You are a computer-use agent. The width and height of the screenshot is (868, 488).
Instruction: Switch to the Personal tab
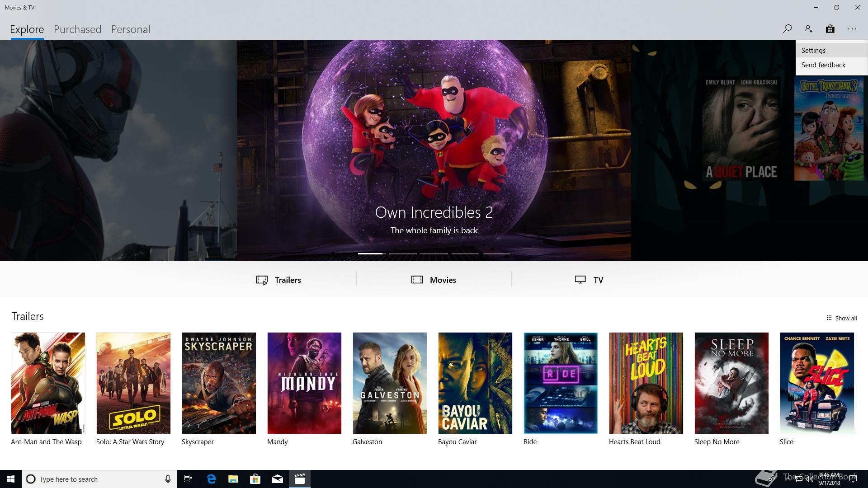click(131, 29)
